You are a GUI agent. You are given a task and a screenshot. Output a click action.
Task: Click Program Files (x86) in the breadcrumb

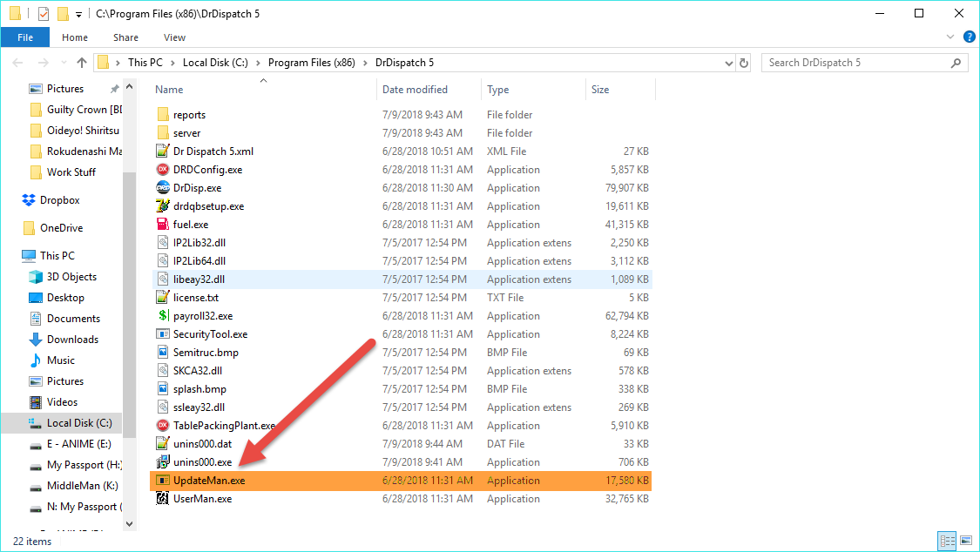point(311,63)
